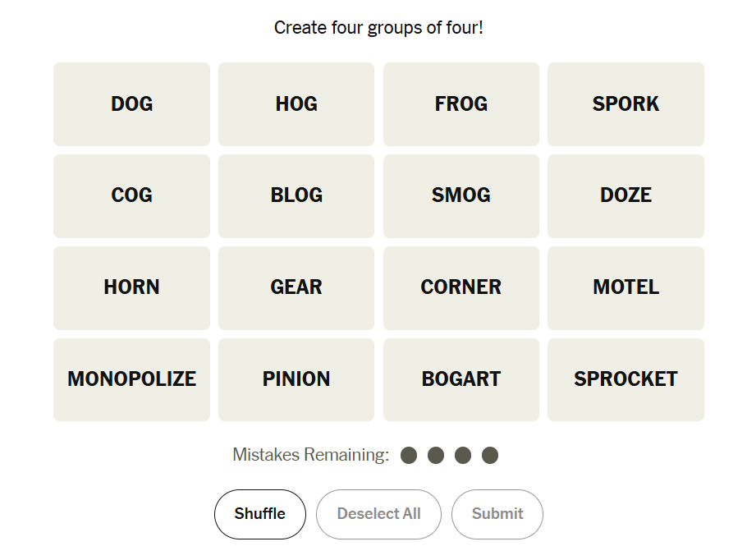Screen dimensions: 756x560
Task: Select the GEAR word tile
Action: coord(296,287)
